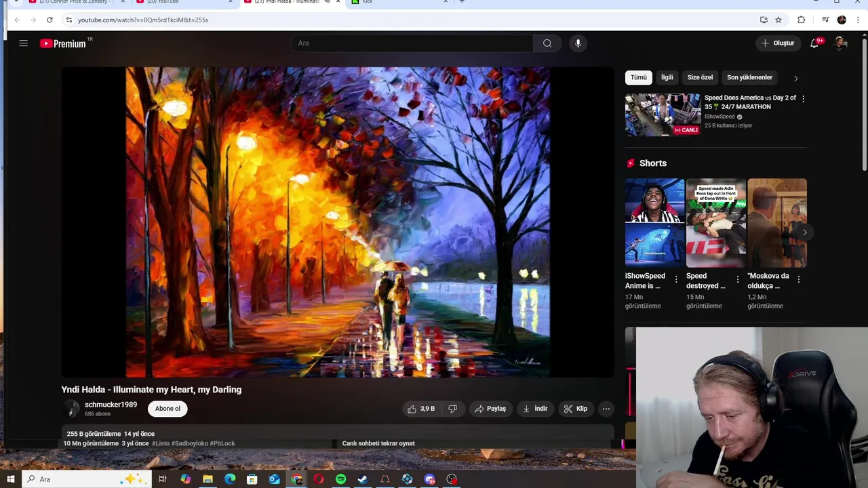Click the #Listo hashtag link
The height and width of the screenshot is (488, 868).
161,443
